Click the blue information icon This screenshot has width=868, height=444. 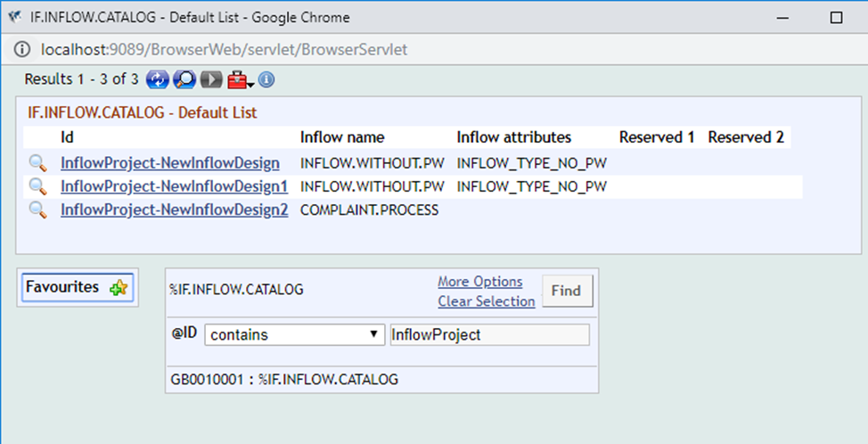[266, 80]
